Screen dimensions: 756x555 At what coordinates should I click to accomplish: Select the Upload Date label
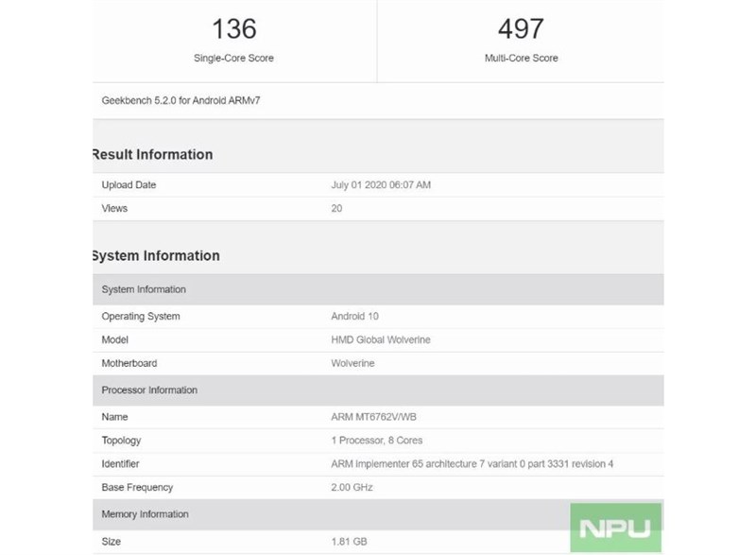click(x=129, y=184)
